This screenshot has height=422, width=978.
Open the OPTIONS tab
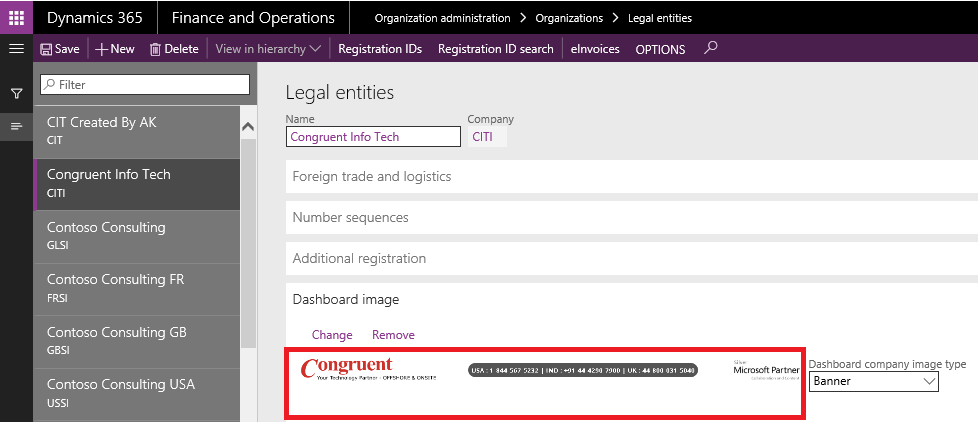pos(660,49)
